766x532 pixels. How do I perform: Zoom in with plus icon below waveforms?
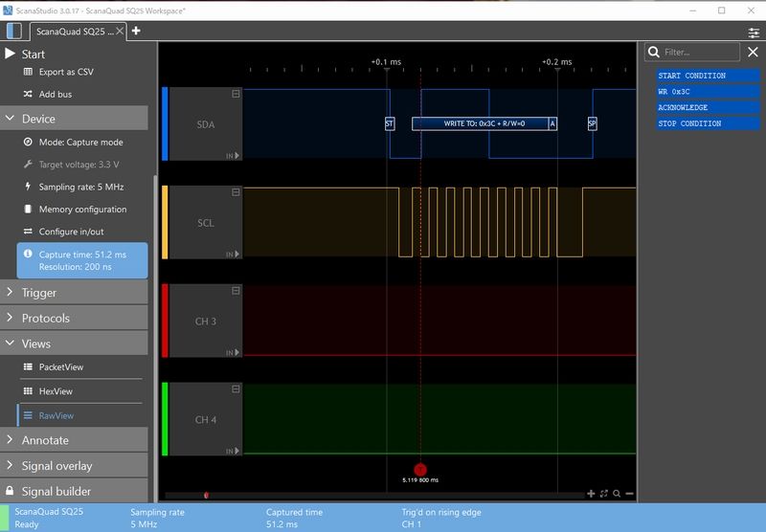tap(591, 494)
